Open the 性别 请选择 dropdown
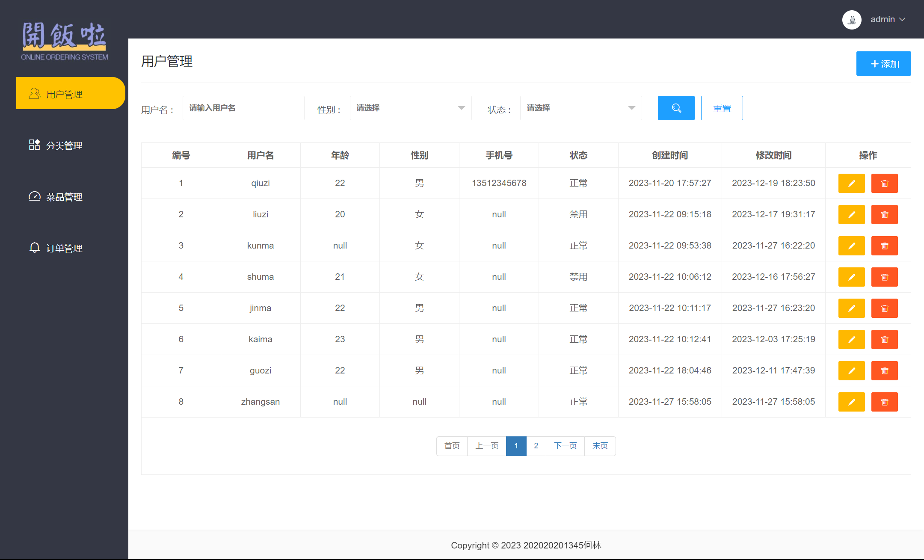 [x=410, y=108]
